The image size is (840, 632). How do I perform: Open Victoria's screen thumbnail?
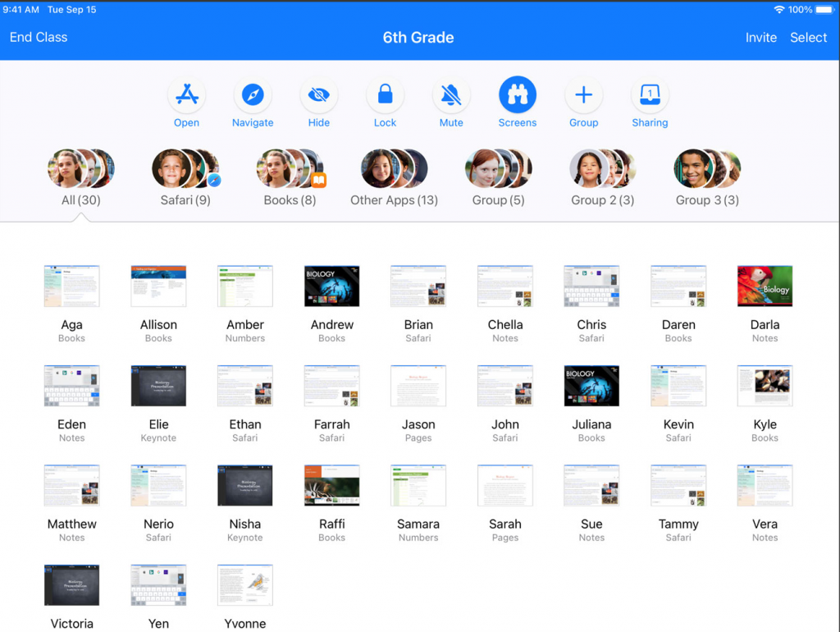[72, 585]
